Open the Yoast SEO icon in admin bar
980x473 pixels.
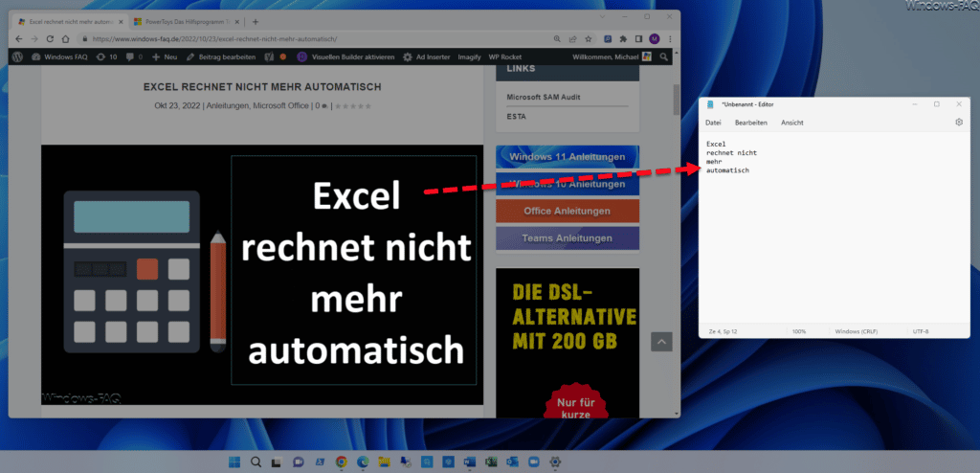click(x=269, y=56)
